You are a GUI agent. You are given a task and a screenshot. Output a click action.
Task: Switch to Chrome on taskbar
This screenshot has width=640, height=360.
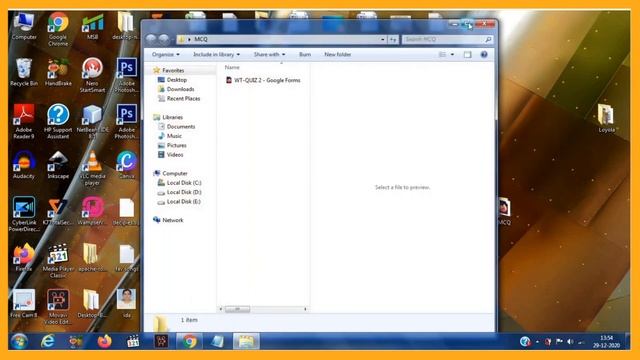[x=189, y=341]
